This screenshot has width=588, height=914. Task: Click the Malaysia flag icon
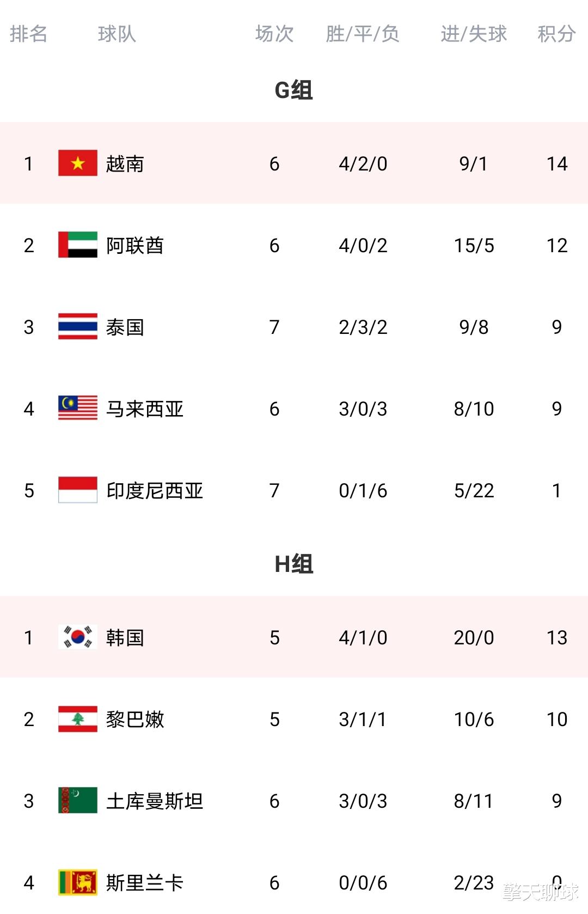(x=78, y=408)
